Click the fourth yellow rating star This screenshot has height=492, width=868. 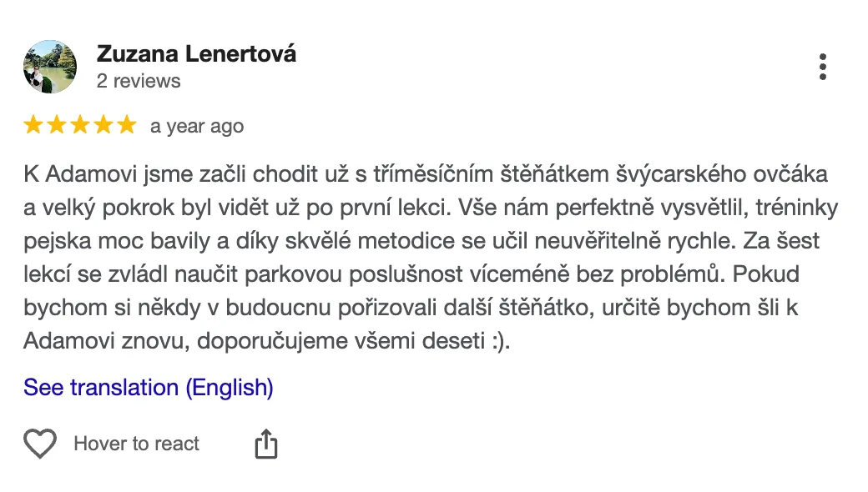coord(103,126)
